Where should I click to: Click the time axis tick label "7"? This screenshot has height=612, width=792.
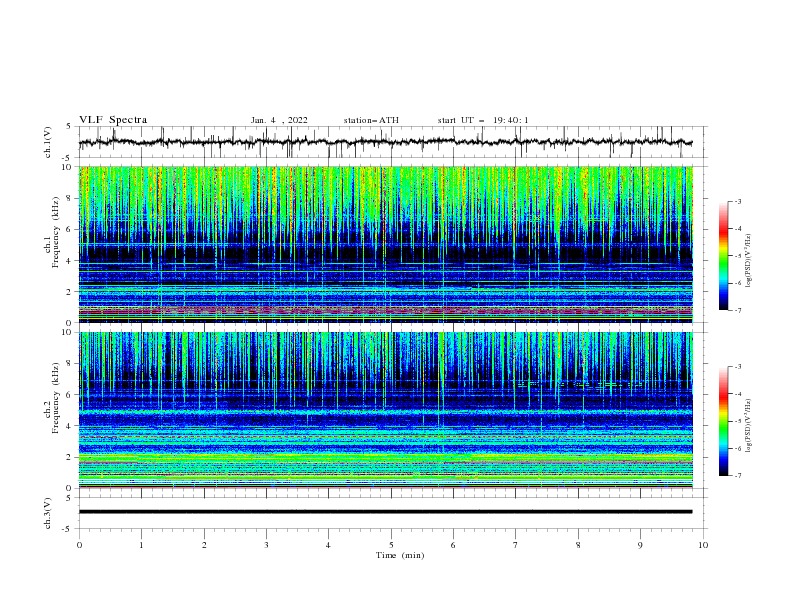coord(516,545)
